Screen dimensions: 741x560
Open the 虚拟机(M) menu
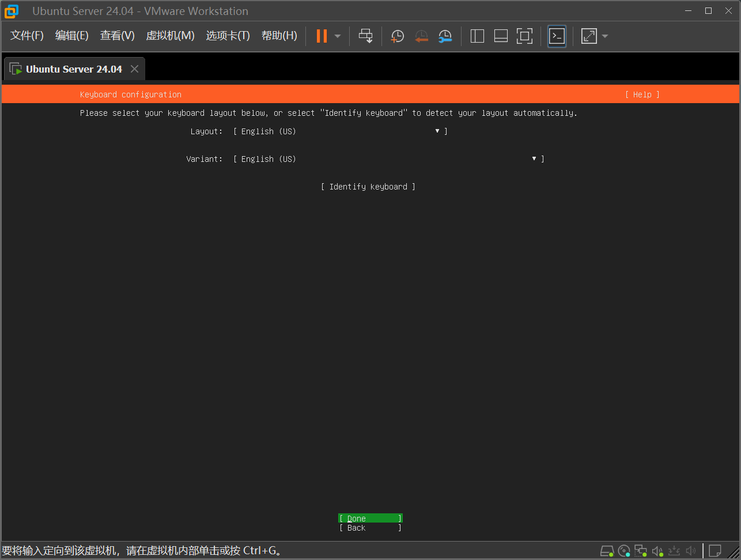pyautogui.click(x=171, y=36)
